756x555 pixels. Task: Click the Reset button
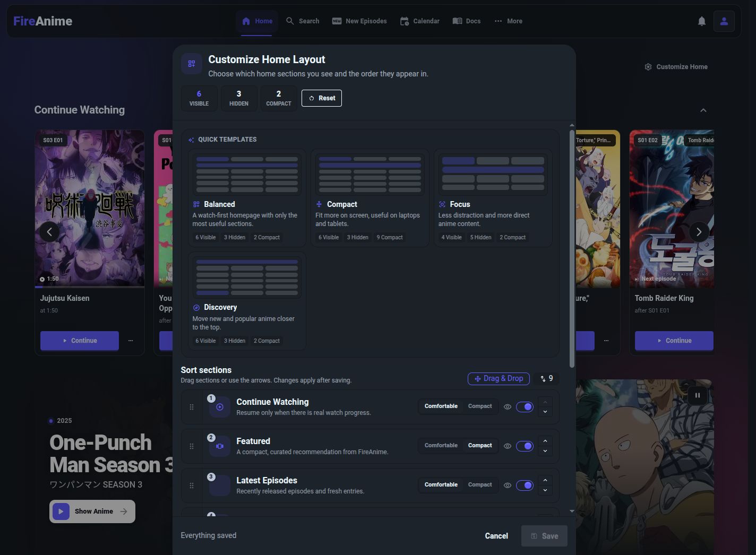click(x=322, y=98)
